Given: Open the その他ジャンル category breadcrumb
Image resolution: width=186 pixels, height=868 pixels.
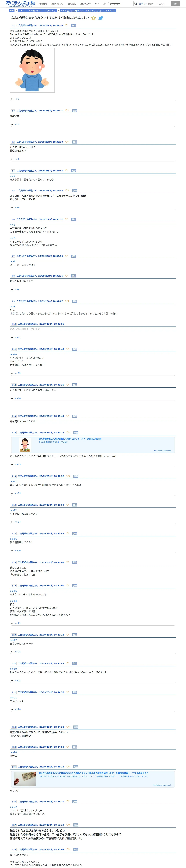Looking at the screenshot, I should point(37,10).
